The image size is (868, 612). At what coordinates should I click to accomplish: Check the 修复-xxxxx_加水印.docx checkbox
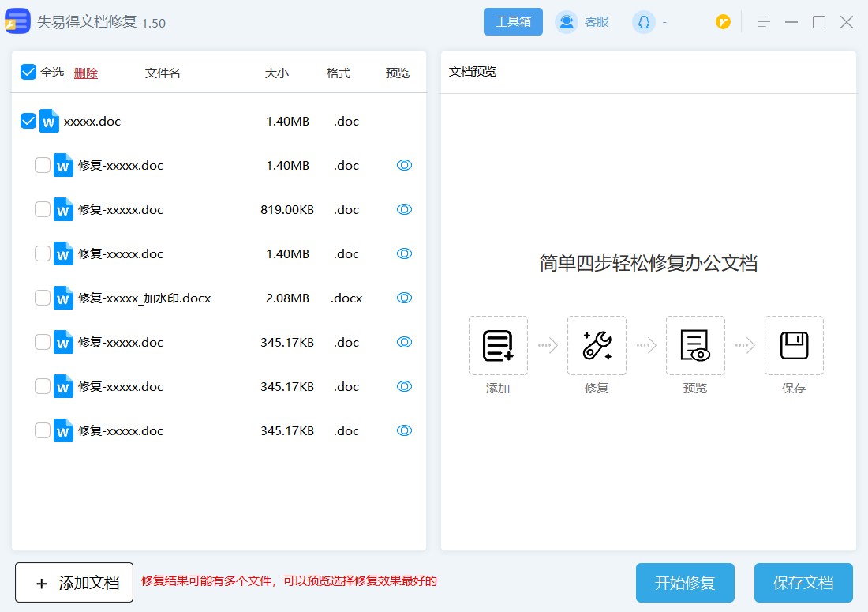[x=43, y=298]
